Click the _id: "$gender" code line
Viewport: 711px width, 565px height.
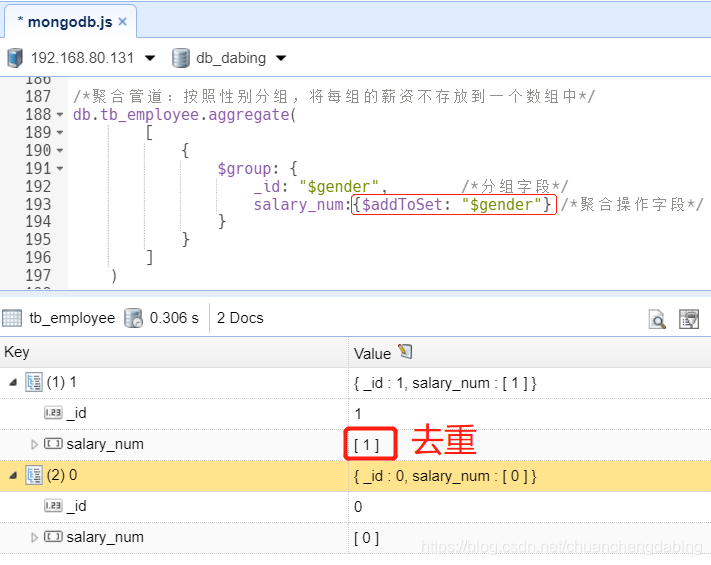click(x=321, y=186)
